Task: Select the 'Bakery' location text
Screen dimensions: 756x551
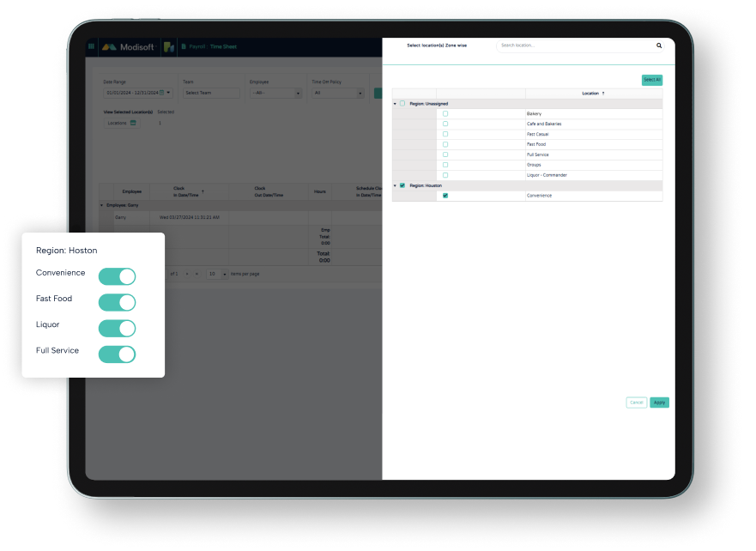Action: coord(535,114)
